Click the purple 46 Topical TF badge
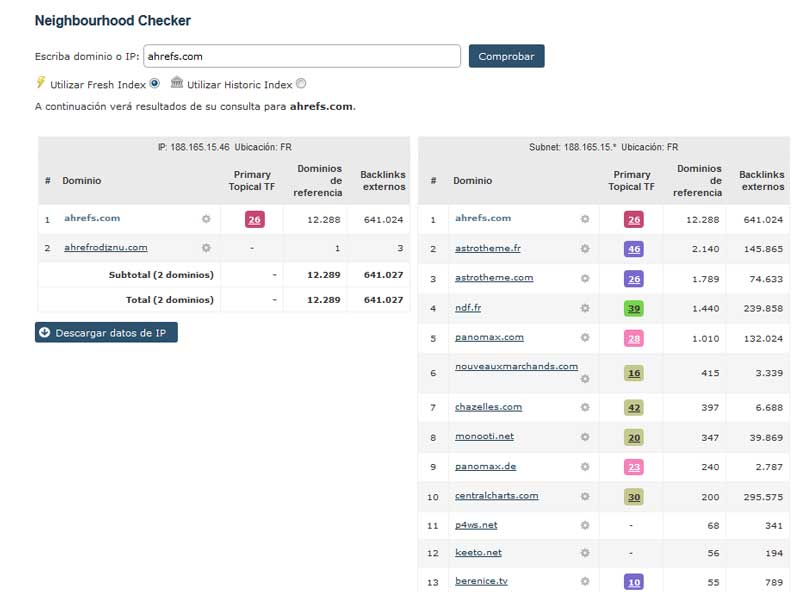 point(634,249)
